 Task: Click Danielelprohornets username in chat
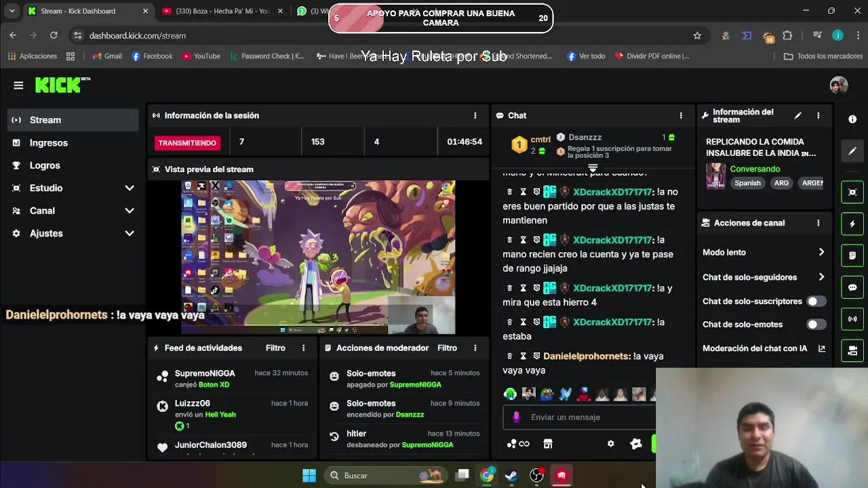click(586, 357)
